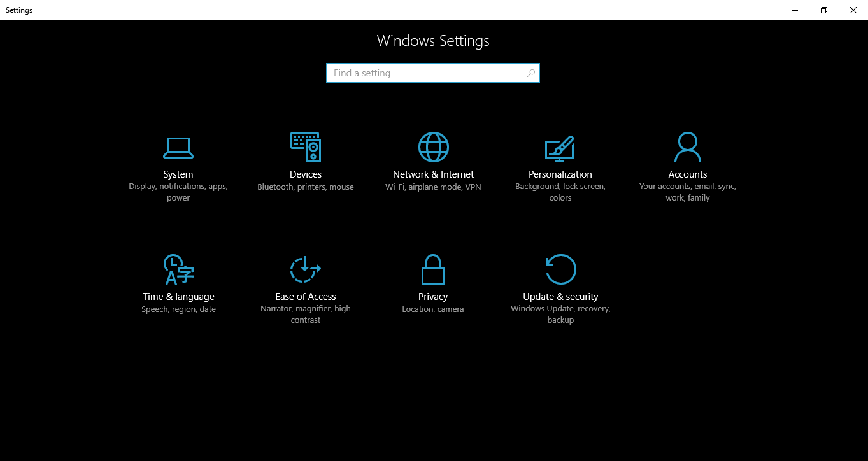The width and height of the screenshot is (868, 461).
Task: Click the 'Background, lock screen, colors' description
Action: point(560,192)
